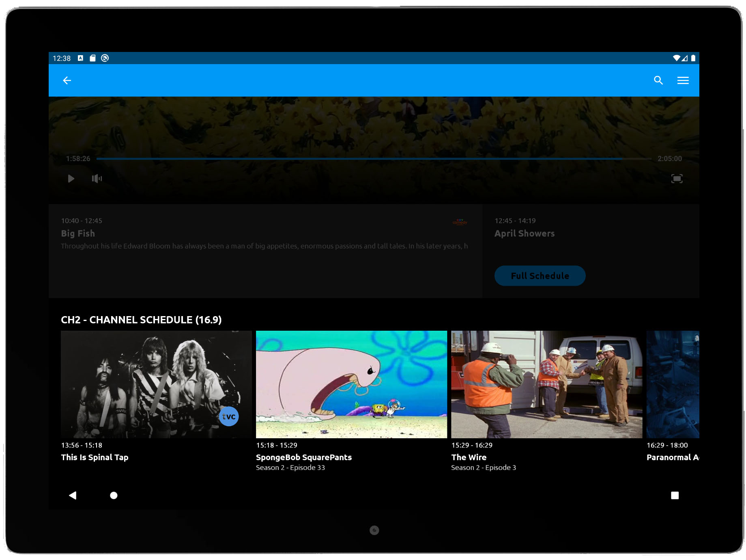Select the This Is Spinal Tap title

coord(95,457)
